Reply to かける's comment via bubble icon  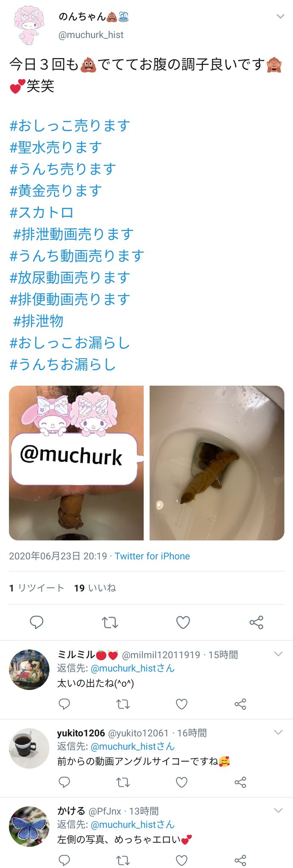[64, 860]
